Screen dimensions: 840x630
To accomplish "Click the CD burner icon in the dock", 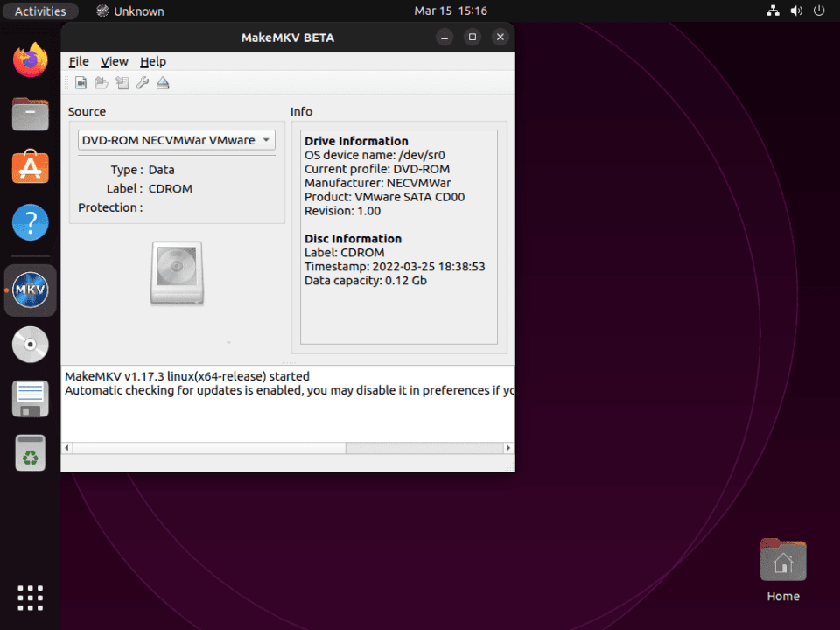I will (x=30, y=344).
